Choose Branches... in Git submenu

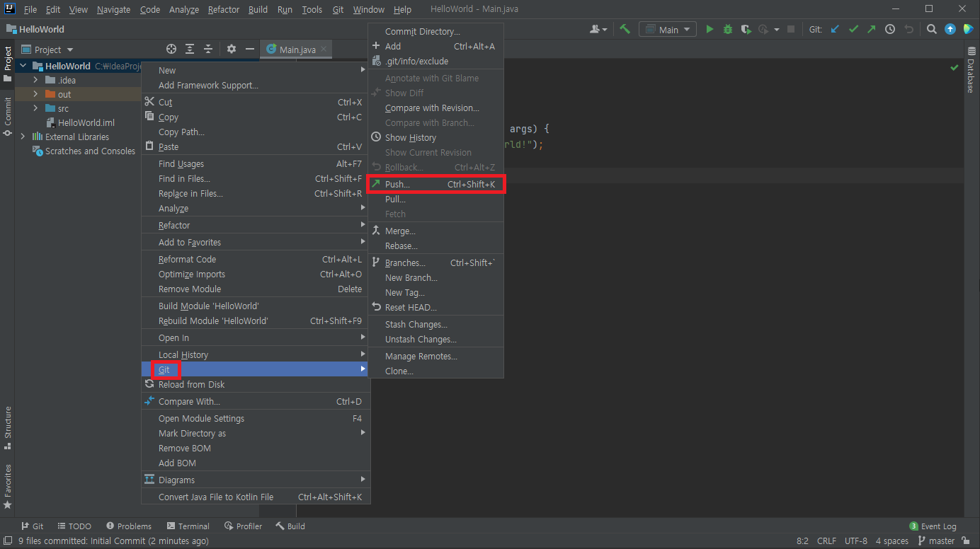(x=435, y=262)
